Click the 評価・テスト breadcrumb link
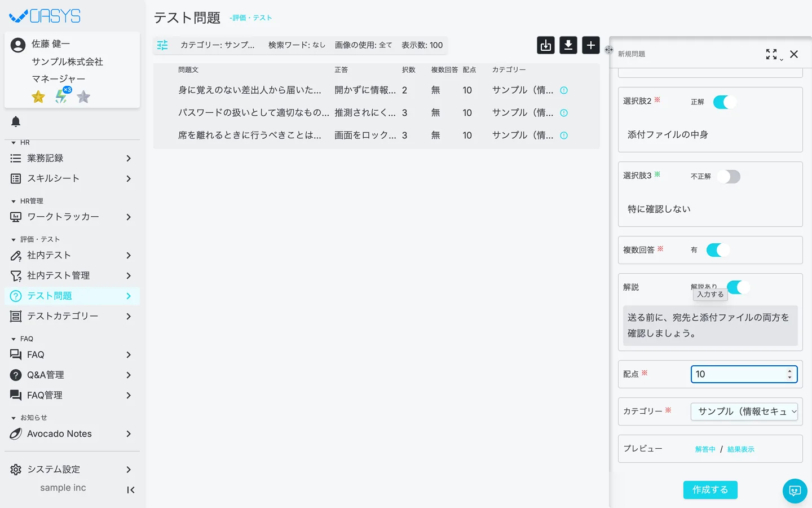The height and width of the screenshot is (508, 812). click(x=251, y=18)
